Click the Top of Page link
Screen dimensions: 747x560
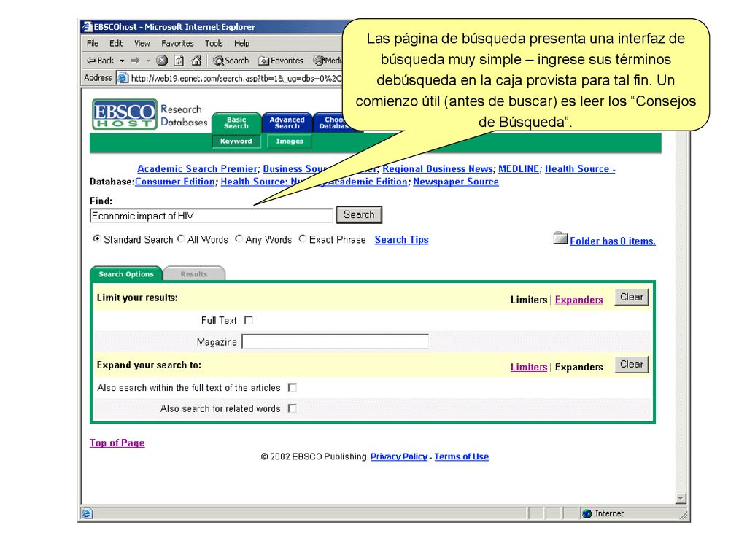click(117, 443)
